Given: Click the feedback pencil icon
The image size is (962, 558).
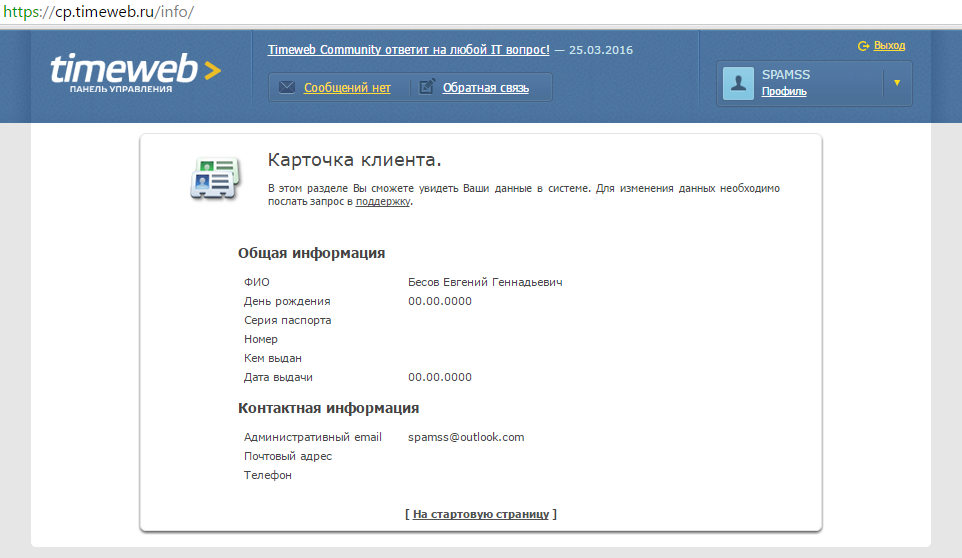Looking at the screenshot, I should [x=427, y=88].
